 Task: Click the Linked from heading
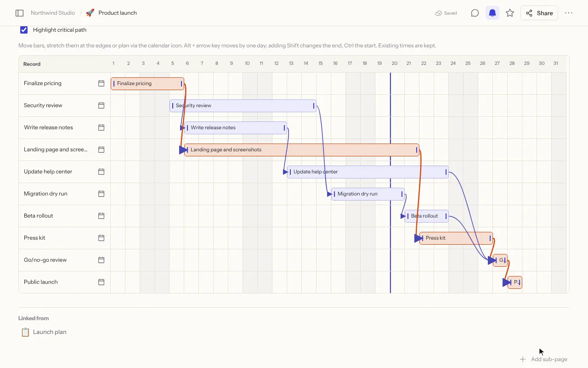(x=34, y=318)
